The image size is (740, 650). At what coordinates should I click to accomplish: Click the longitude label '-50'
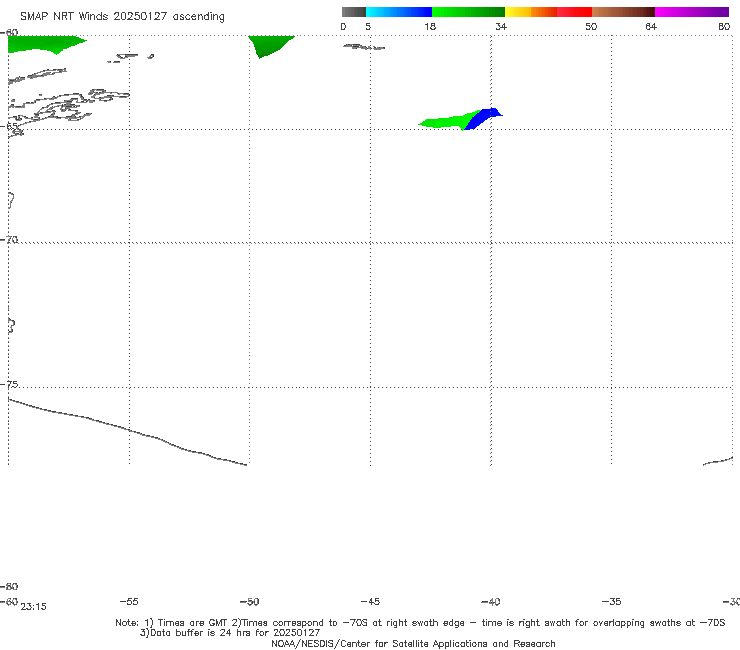coord(249,601)
